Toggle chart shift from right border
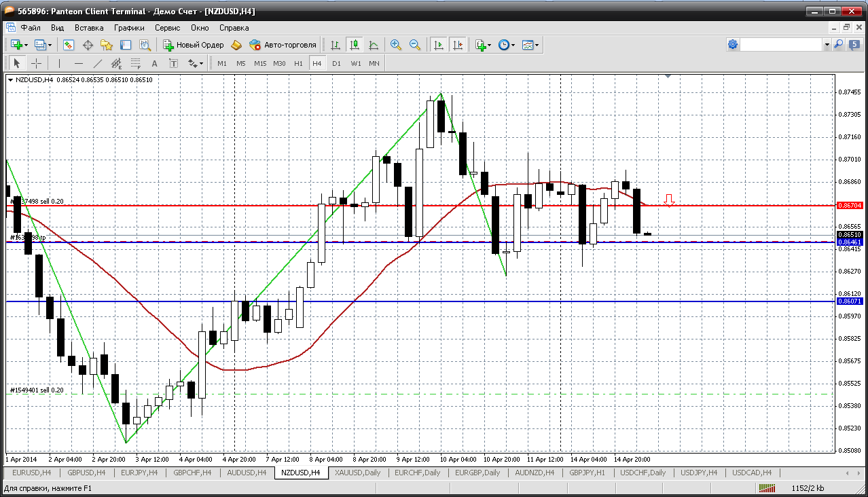Image resolution: width=868 pixels, height=497 pixels. pyautogui.click(x=458, y=45)
